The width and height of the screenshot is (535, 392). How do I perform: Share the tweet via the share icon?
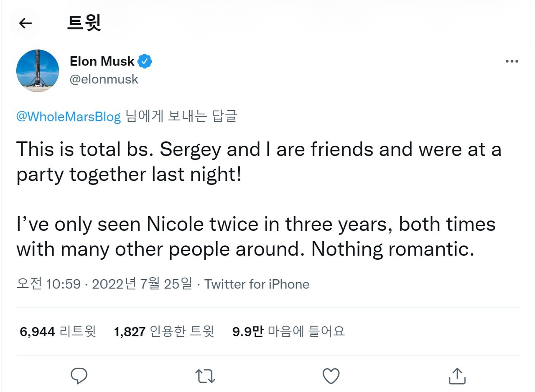click(x=457, y=376)
